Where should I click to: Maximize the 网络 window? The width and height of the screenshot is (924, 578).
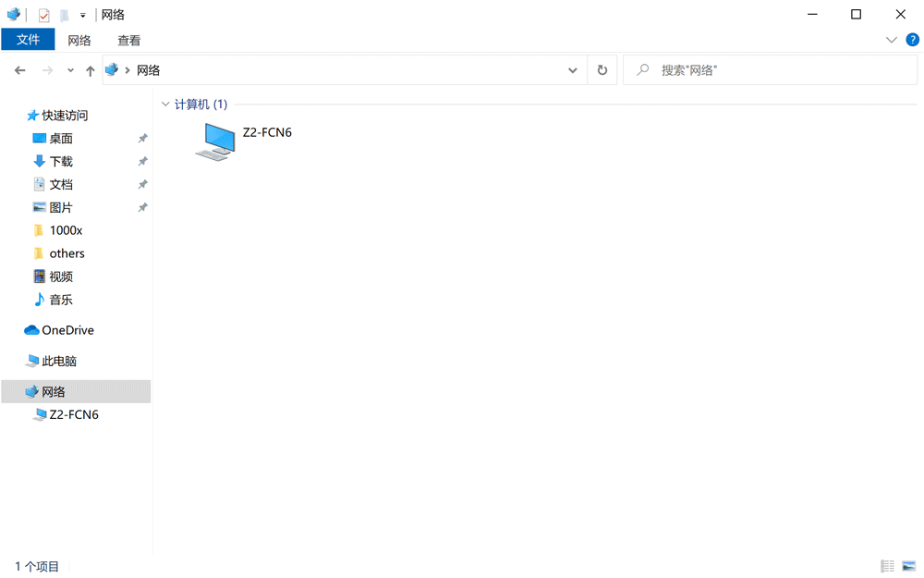856,14
